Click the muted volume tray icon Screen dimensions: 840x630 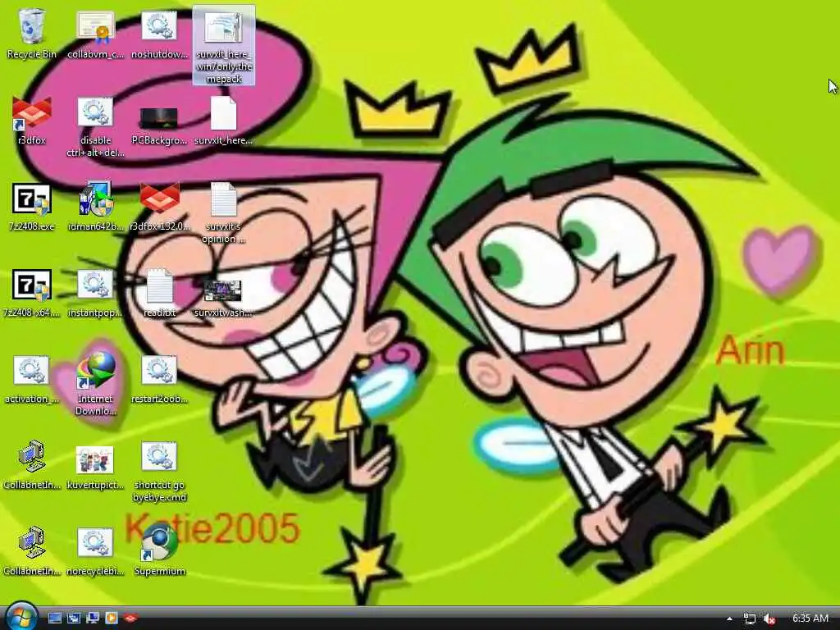(769, 619)
